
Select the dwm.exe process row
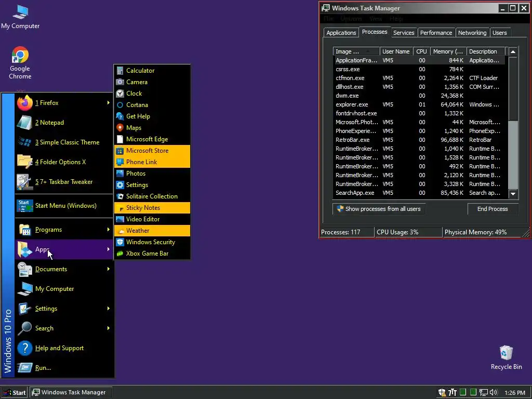(x=419, y=96)
